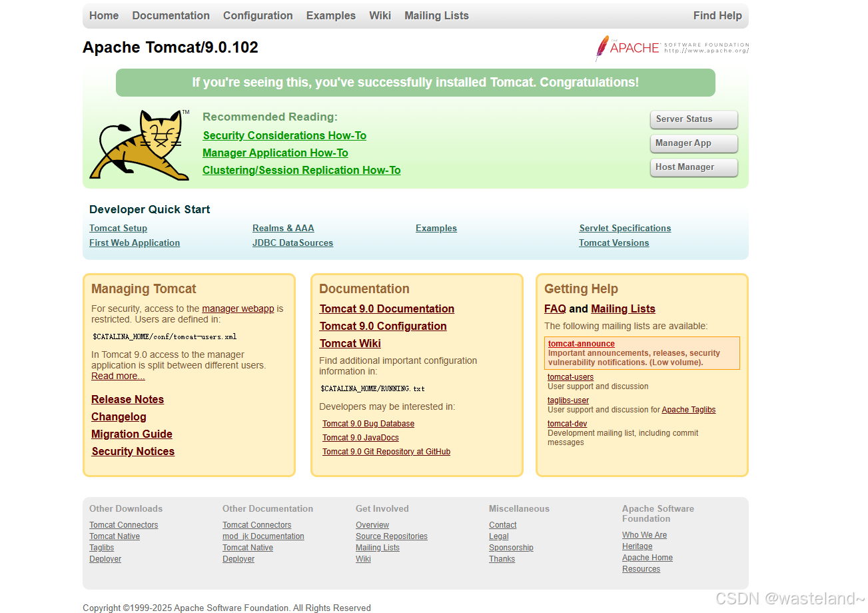Open the Security Notices link
Viewport: 868px width, 613px height.
(133, 451)
